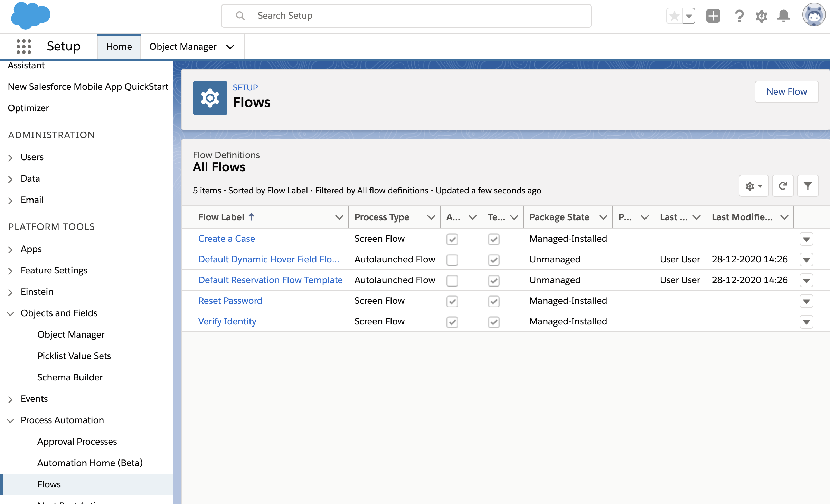
Task: Click the notifications bell icon
Action: pyautogui.click(x=783, y=16)
